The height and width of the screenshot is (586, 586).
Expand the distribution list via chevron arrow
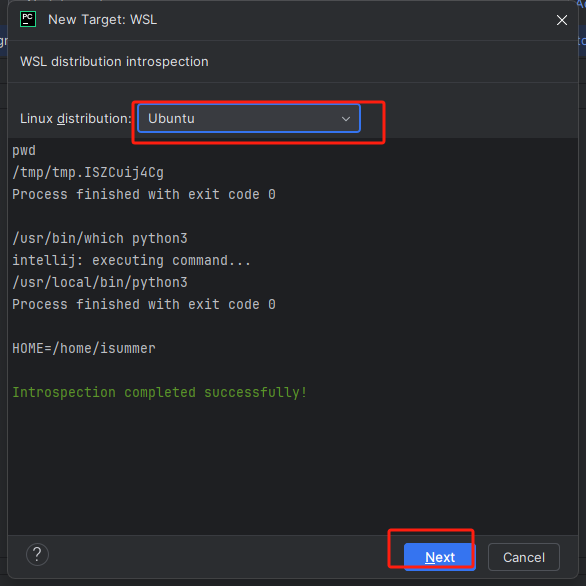coord(346,119)
